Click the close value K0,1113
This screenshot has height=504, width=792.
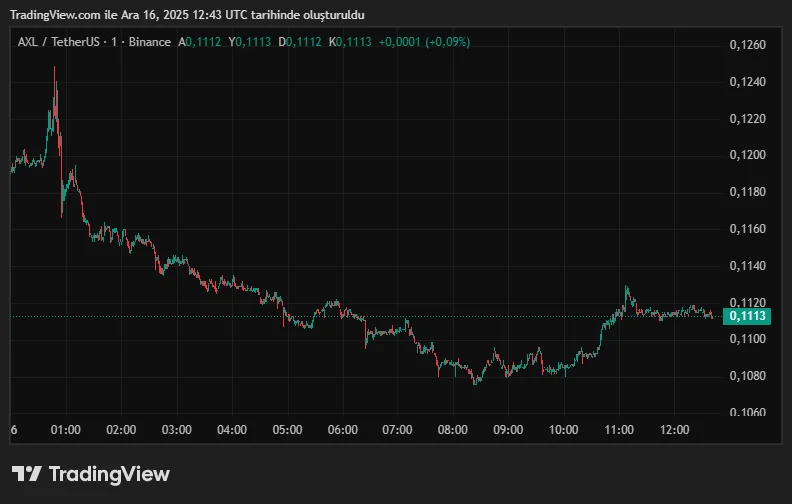coord(351,42)
